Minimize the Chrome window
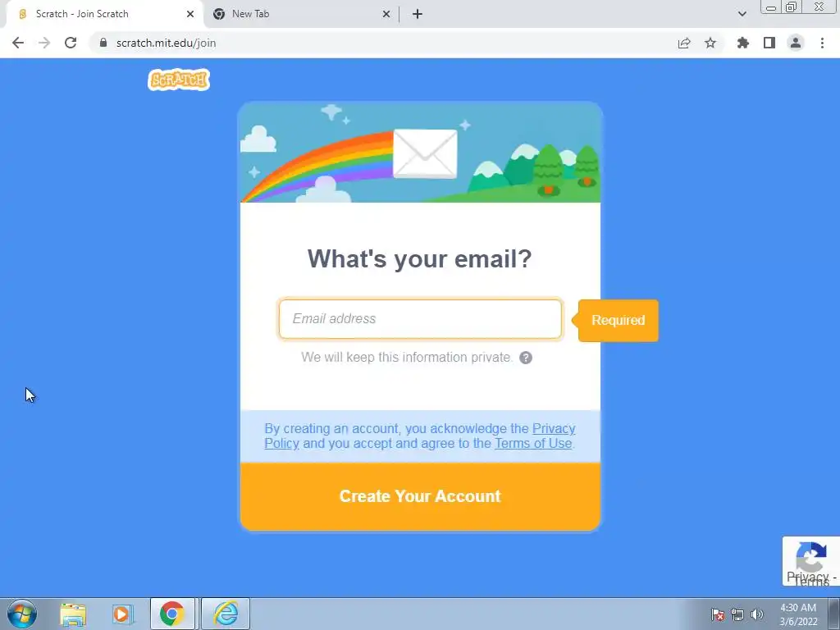Screen dimensions: 840x630 pos(771,7)
